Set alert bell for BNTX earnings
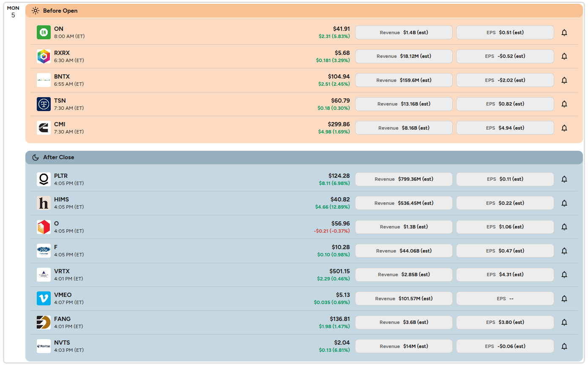This screenshot has height=367, width=588. pos(564,80)
